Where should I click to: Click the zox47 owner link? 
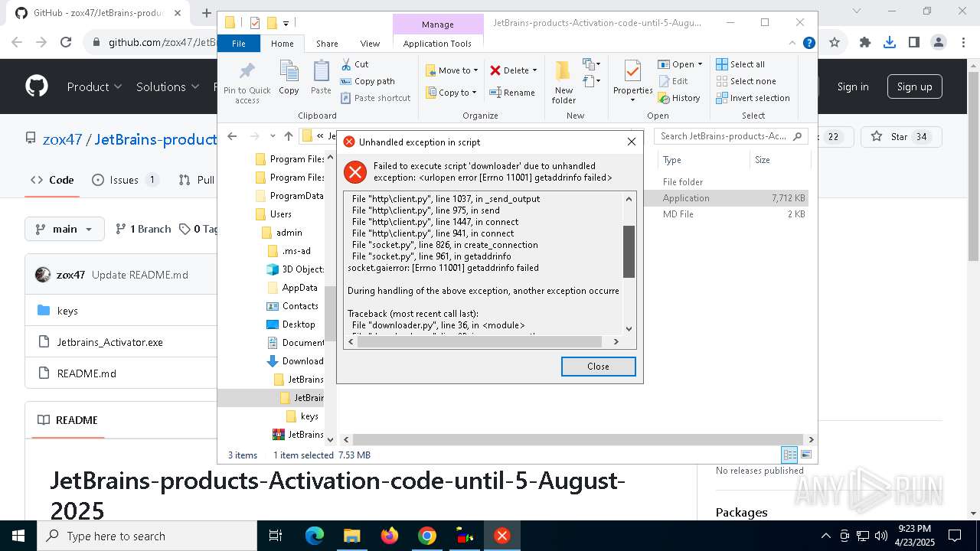coord(62,139)
